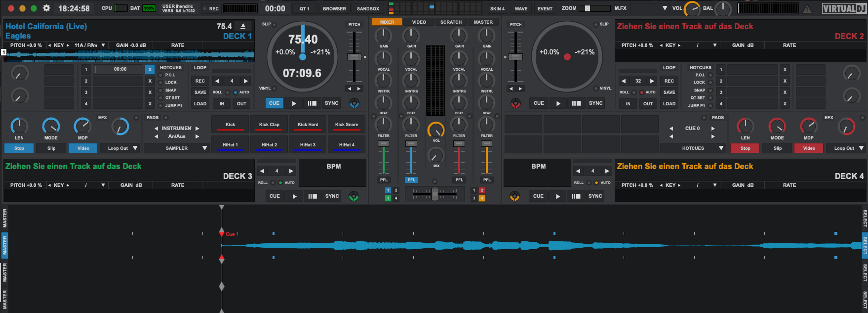Trigger the Kick Clap sampler pad

point(269,125)
